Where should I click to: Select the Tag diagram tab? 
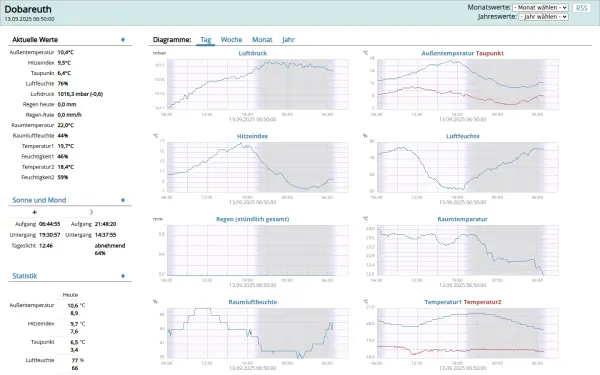click(x=205, y=39)
